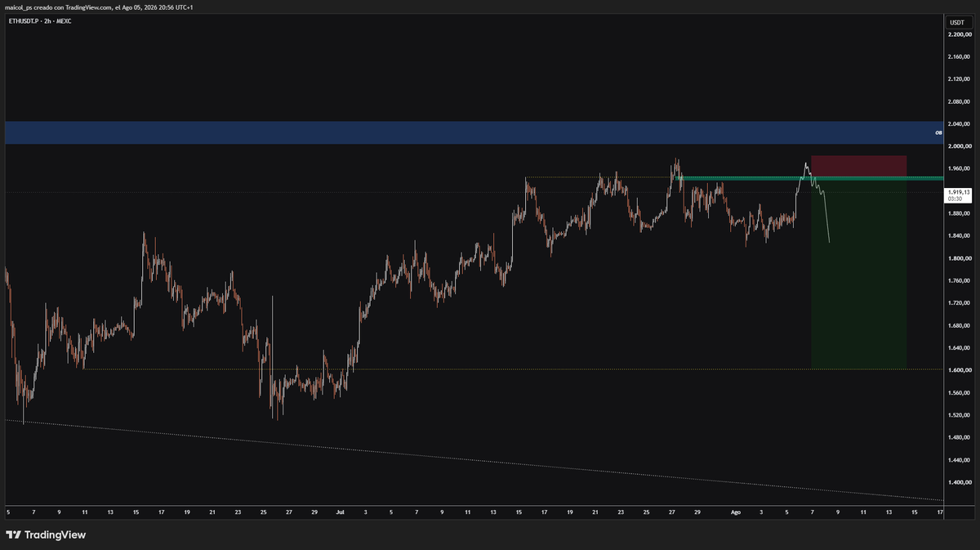Click the 2.040,00 price scale label

(x=959, y=124)
